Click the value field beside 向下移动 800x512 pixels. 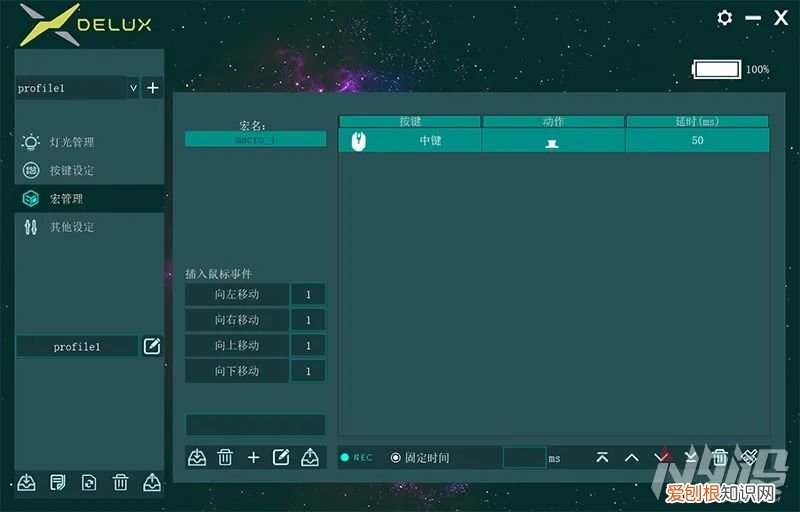(308, 371)
